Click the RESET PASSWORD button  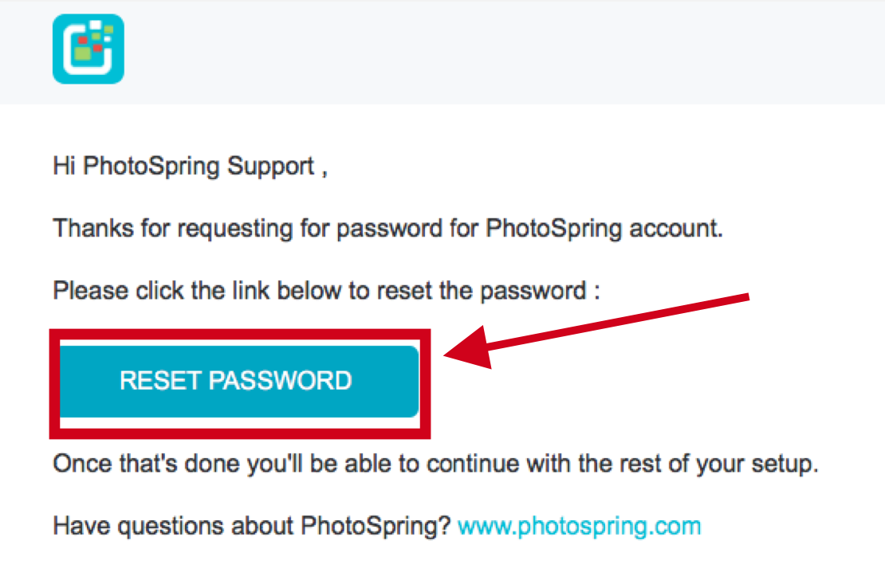pos(236,381)
